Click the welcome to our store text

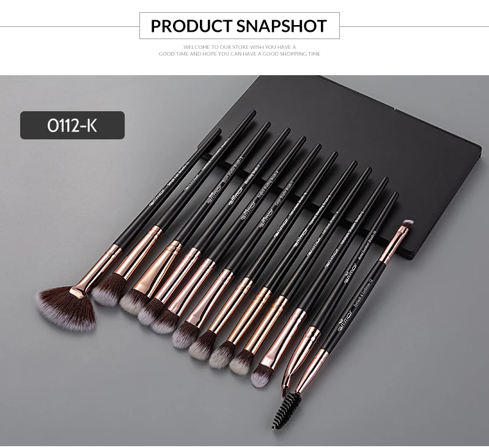coord(240,47)
